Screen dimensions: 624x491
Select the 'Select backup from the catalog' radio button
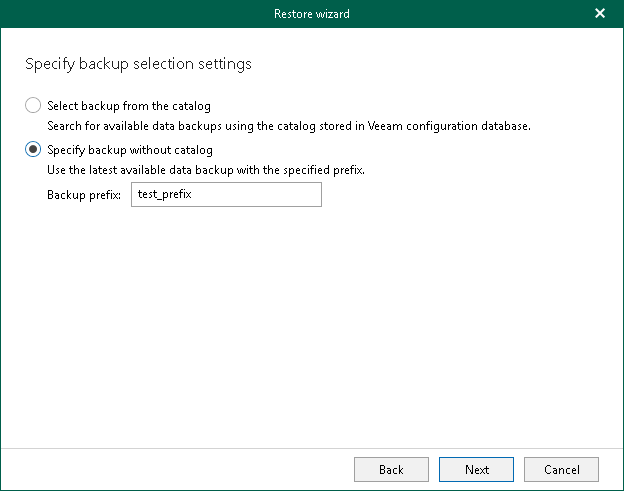[33, 105]
